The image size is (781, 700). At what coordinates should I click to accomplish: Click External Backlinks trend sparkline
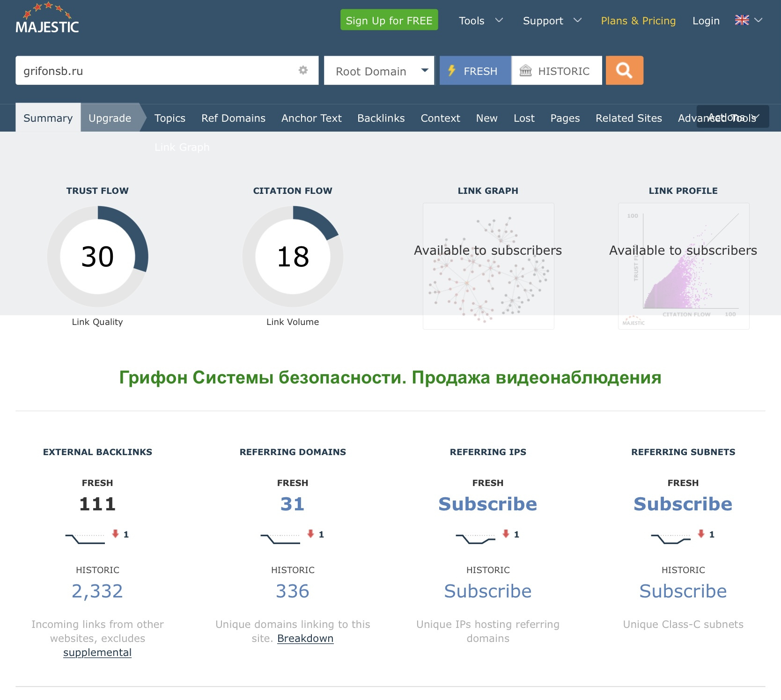pos(85,538)
